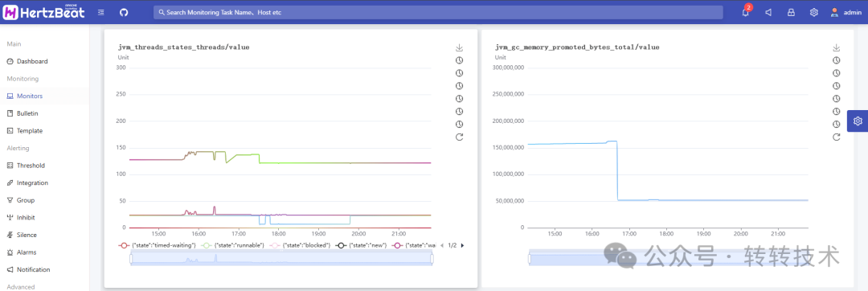Click the lock screen icon
The height and width of the screenshot is (291, 868).
(791, 12)
